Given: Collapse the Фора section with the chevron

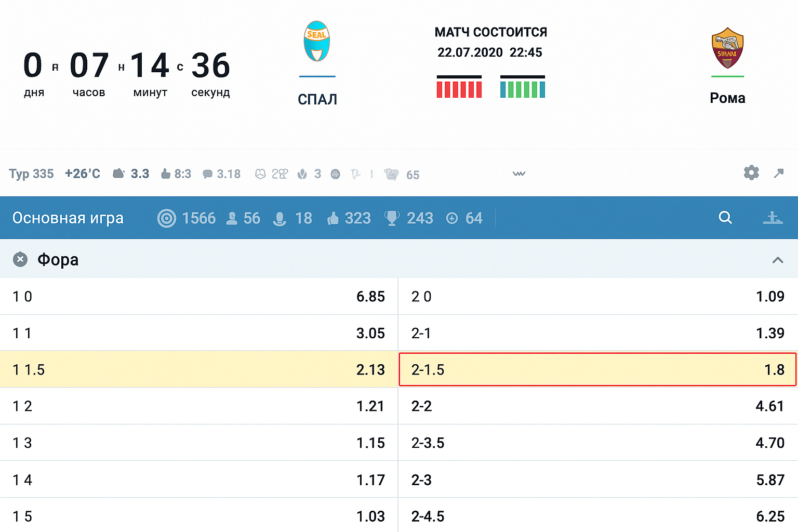Looking at the screenshot, I should click(x=777, y=259).
